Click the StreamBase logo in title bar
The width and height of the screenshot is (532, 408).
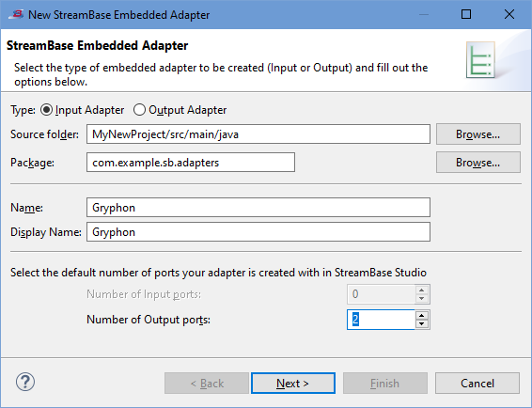pos(16,15)
